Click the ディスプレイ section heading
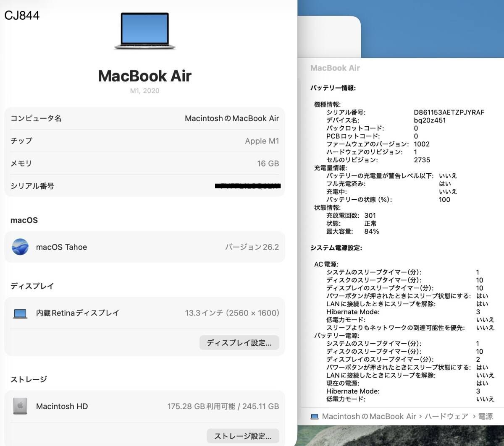 pos(32,286)
